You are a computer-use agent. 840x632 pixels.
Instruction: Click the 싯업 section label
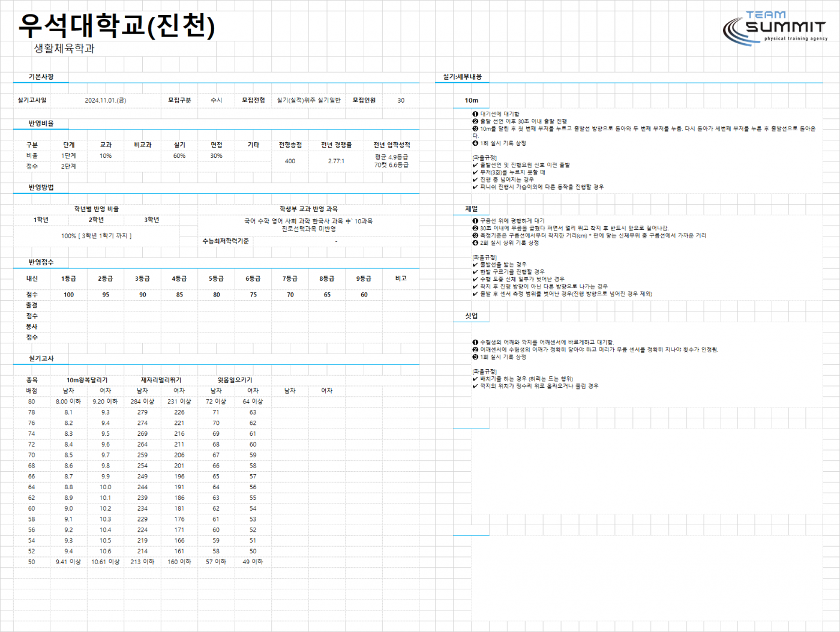click(x=472, y=316)
